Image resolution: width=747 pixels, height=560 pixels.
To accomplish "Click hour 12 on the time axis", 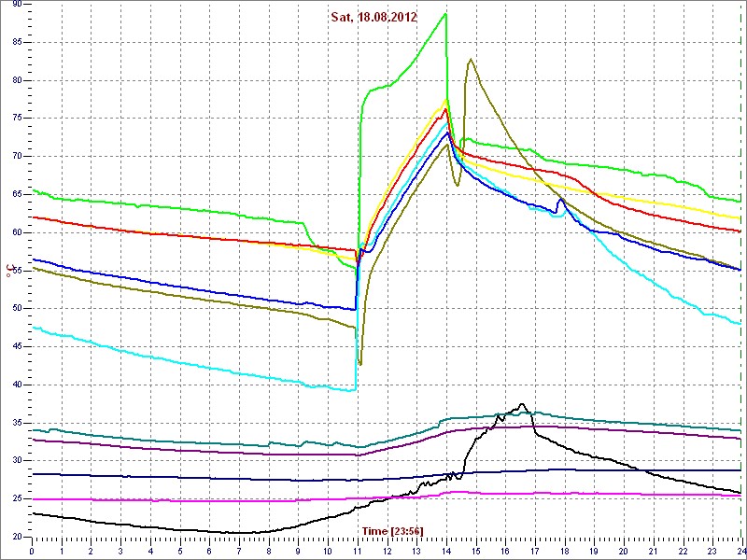I will click(x=387, y=551).
